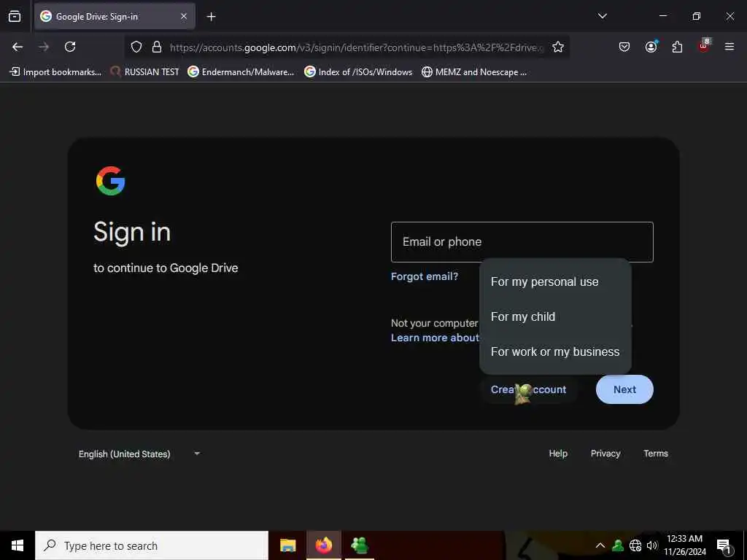This screenshot has width=747, height=560.
Task: Choose For my personal use
Action: [555, 282]
